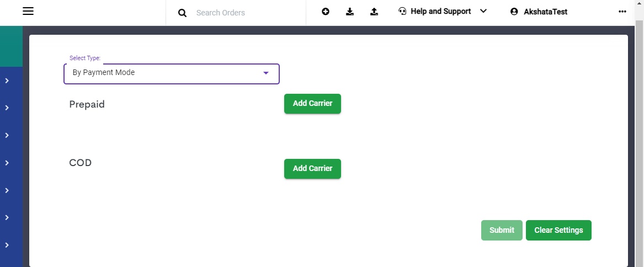
Task: Expand the Help and Support dropdown chevron
Action: [483, 11]
